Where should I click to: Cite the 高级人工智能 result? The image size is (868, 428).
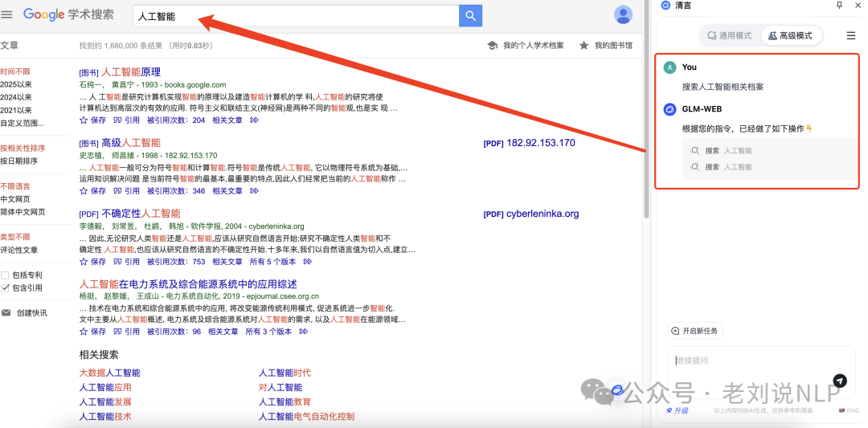(126, 191)
